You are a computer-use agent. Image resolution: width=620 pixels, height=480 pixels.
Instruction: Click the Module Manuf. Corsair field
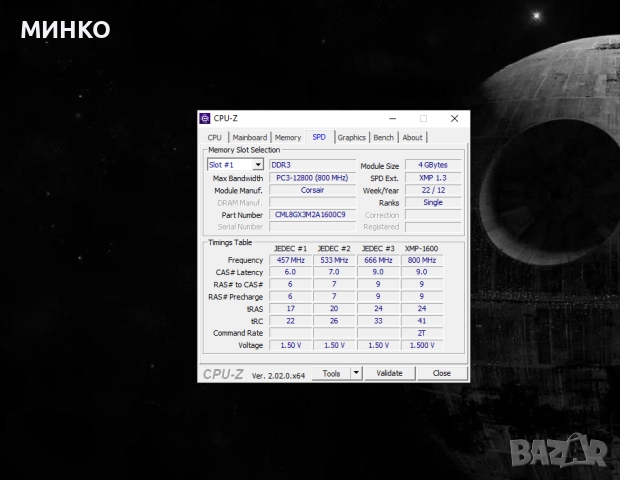(312, 190)
